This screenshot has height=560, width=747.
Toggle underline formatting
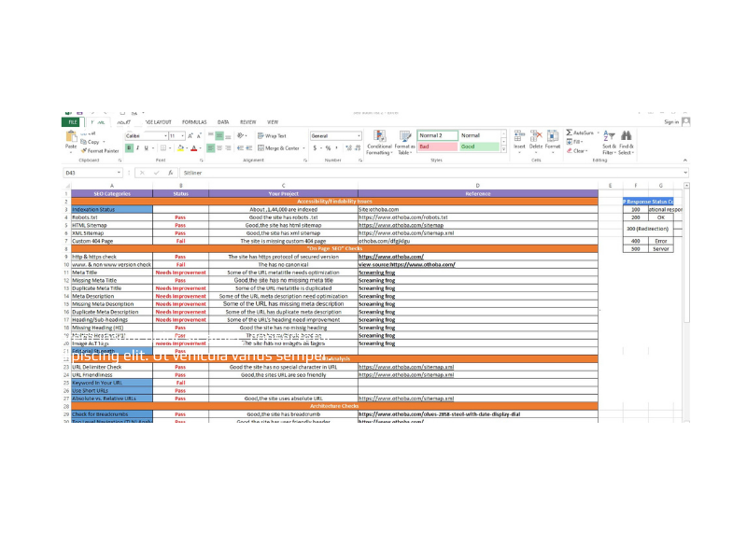(x=145, y=147)
